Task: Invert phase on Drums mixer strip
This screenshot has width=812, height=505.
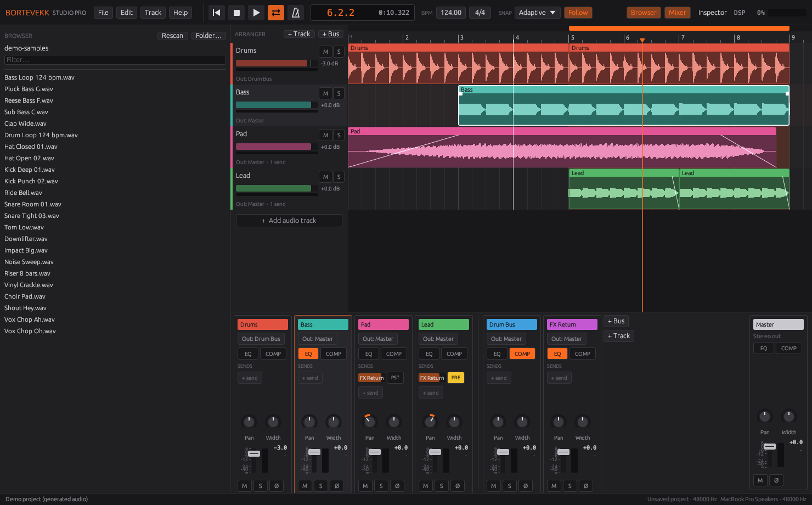Action: 277,486
